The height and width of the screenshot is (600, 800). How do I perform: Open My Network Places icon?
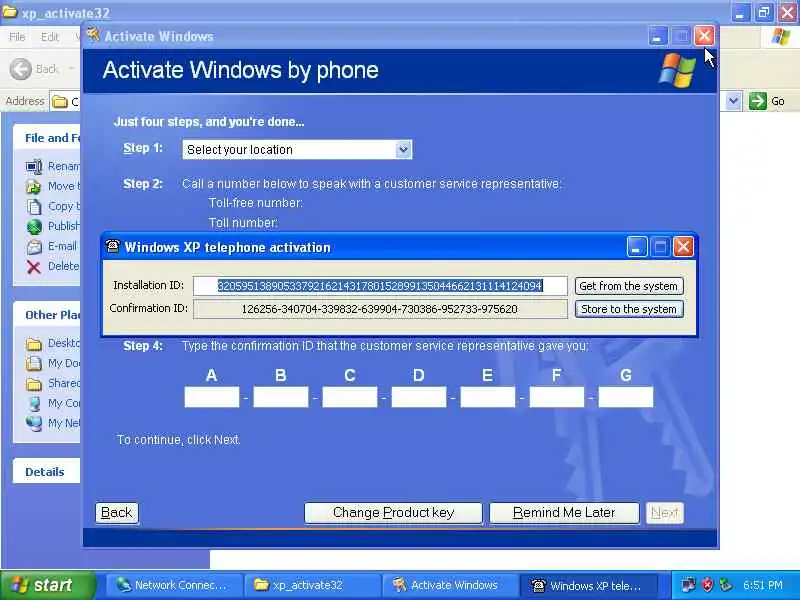(x=34, y=423)
